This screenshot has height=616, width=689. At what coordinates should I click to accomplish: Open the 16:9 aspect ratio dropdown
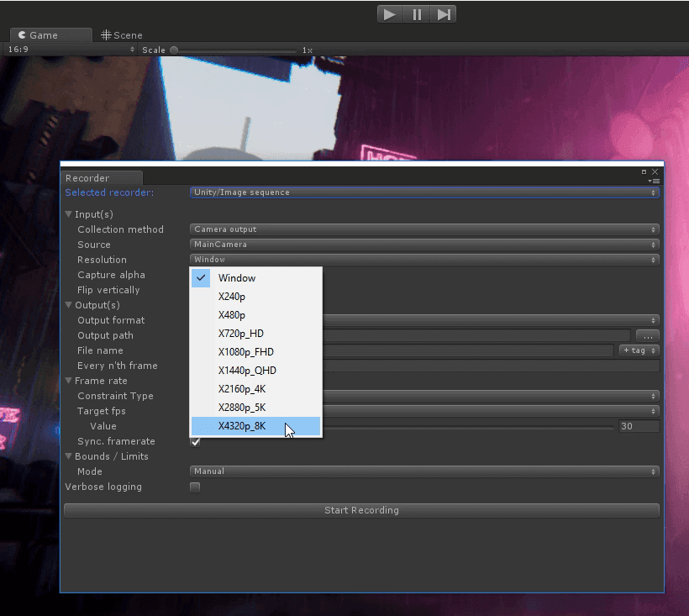(x=71, y=50)
